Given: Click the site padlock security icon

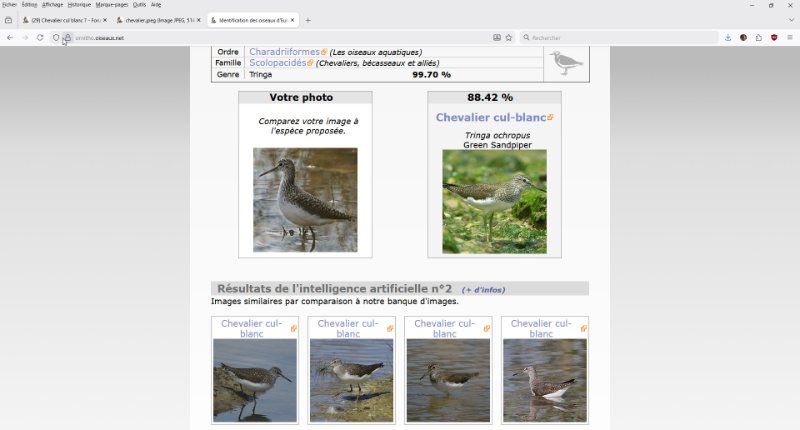Looking at the screenshot, I should coord(67,38).
